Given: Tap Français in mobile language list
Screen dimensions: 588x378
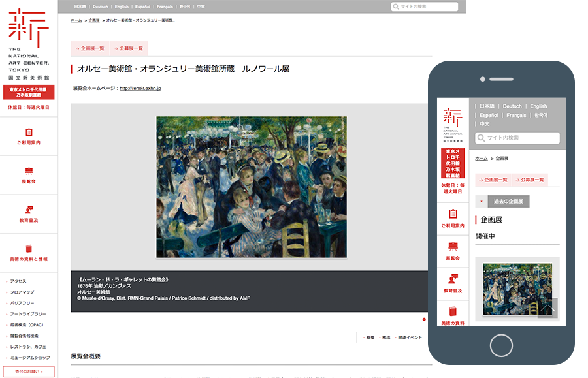Looking at the screenshot, I should coord(516,116).
